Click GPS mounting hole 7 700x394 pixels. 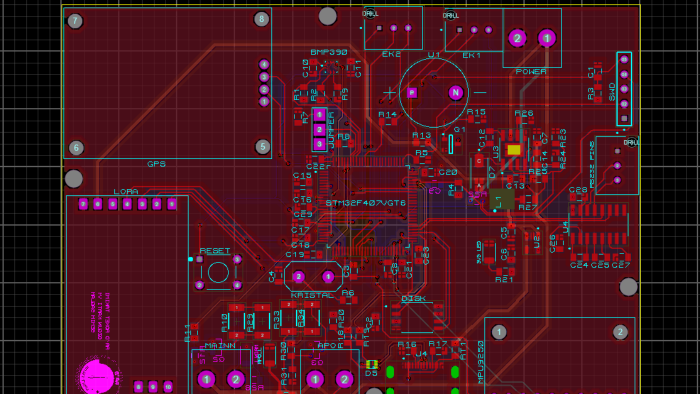coord(75,21)
